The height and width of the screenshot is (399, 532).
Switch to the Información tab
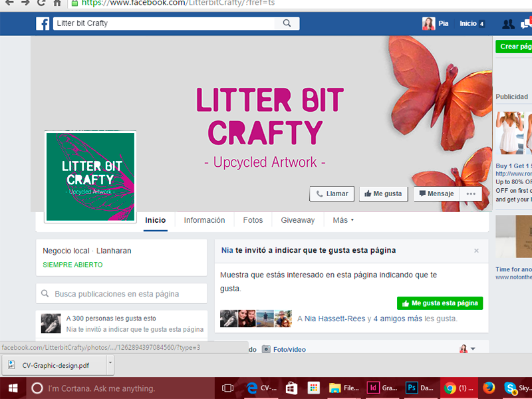204,220
